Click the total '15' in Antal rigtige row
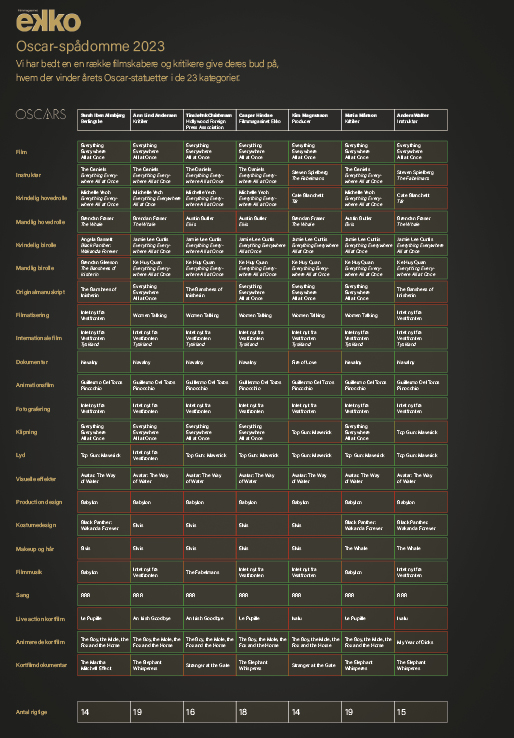 [421, 712]
